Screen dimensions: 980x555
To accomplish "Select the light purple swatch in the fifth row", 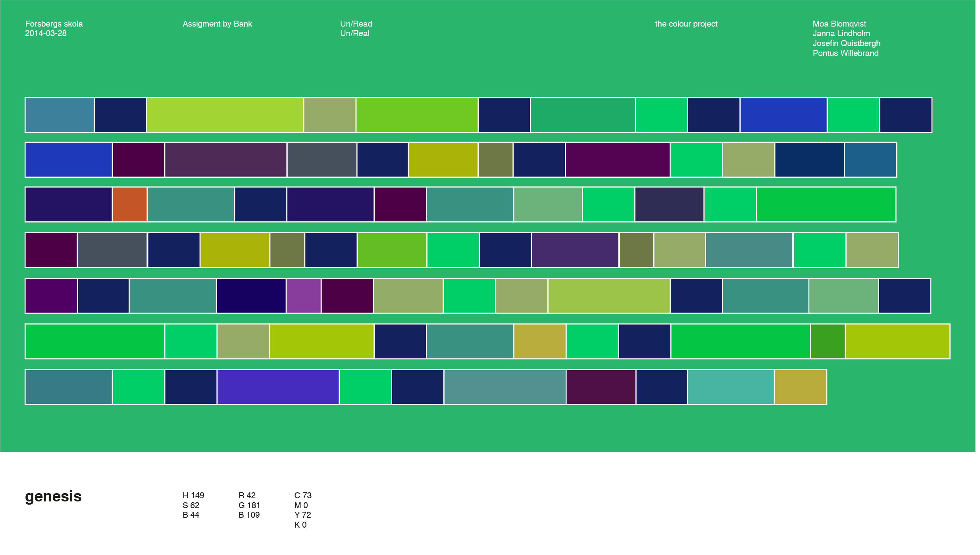I will point(304,296).
